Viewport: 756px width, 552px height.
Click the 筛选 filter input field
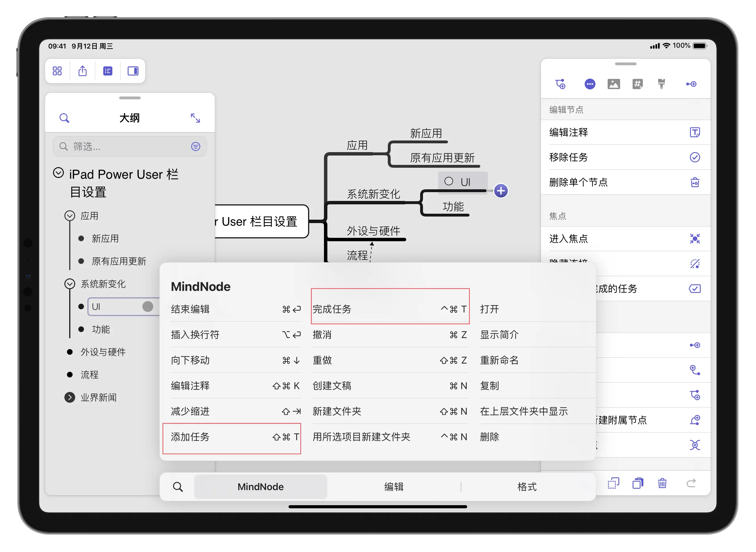click(x=130, y=146)
